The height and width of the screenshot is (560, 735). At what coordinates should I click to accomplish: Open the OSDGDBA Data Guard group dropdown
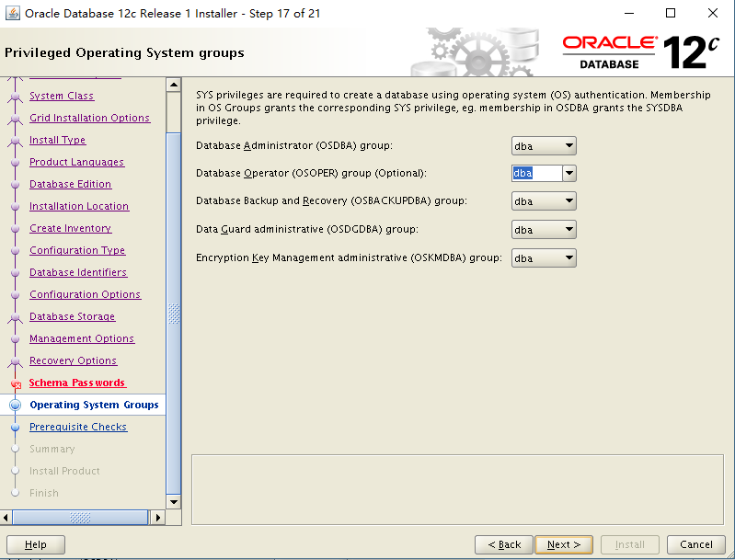(544, 230)
